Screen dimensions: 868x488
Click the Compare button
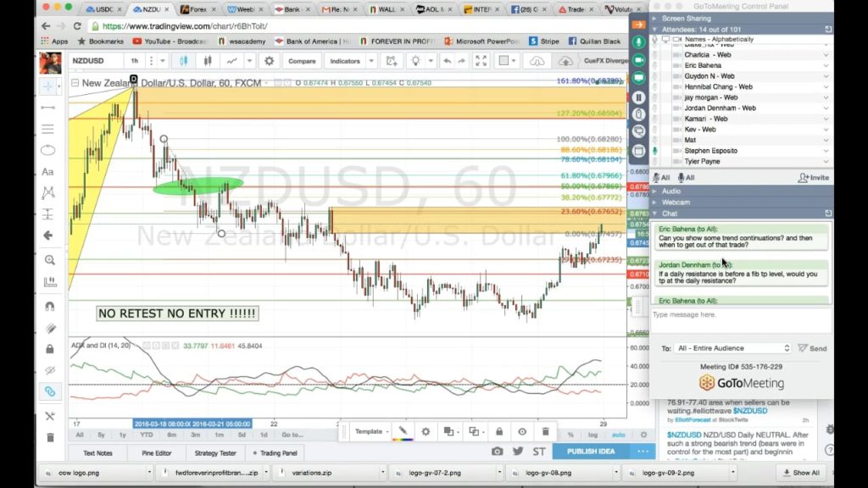tap(302, 61)
